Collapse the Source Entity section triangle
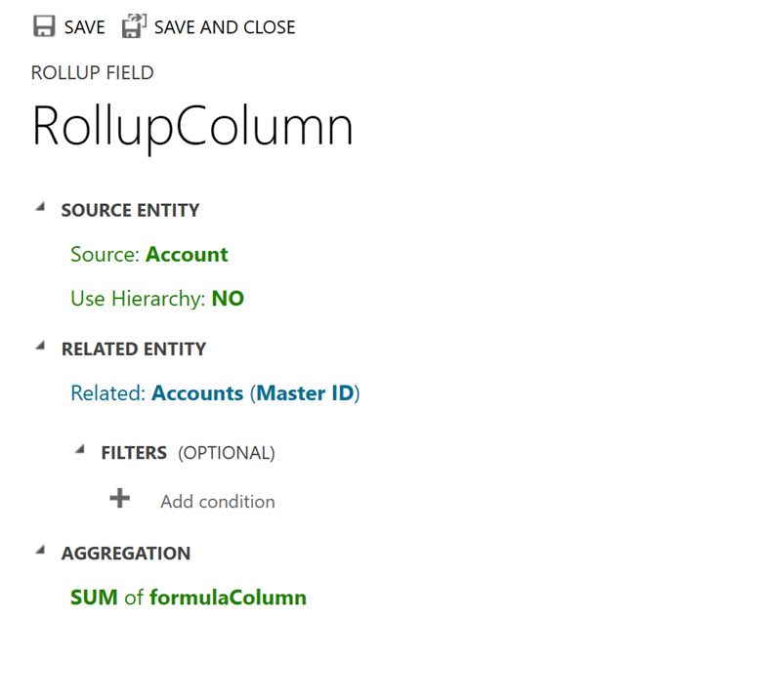This screenshot has height=700, width=762. (40, 208)
